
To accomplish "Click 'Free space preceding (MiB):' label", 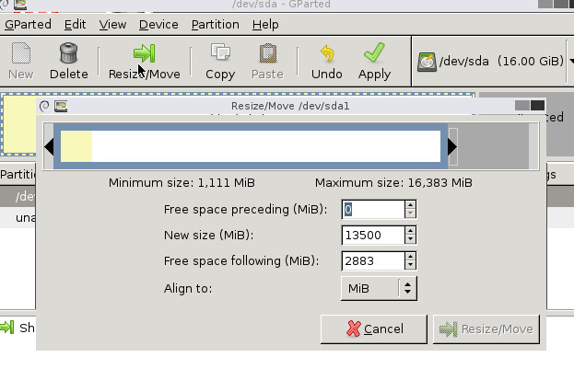I will tap(245, 210).
